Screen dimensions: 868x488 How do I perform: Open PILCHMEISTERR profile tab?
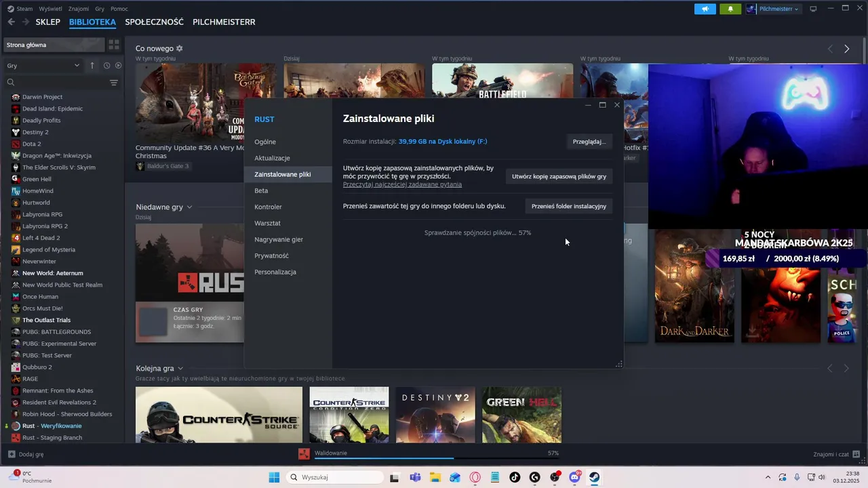click(224, 22)
